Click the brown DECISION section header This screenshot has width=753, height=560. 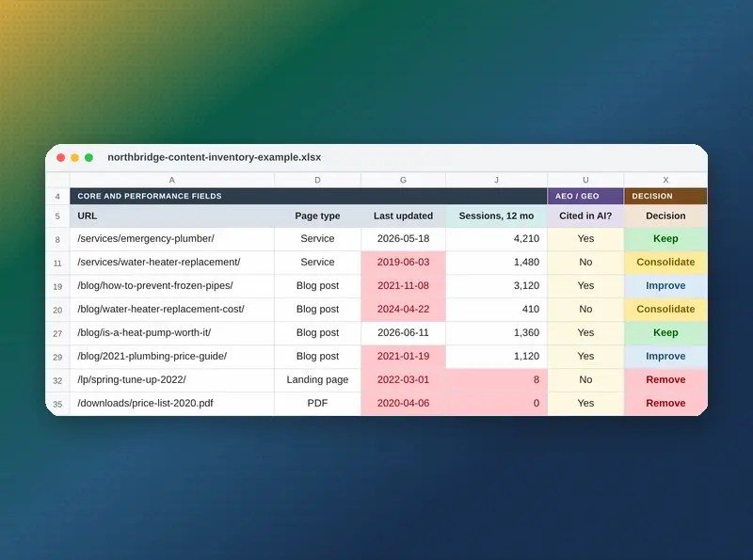pyautogui.click(x=665, y=196)
